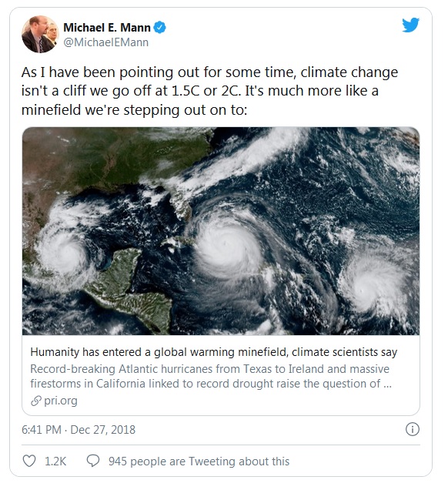Open the reply speech bubble icon
The width and height of the screenshot is (448, 490).
pos(92,461)
